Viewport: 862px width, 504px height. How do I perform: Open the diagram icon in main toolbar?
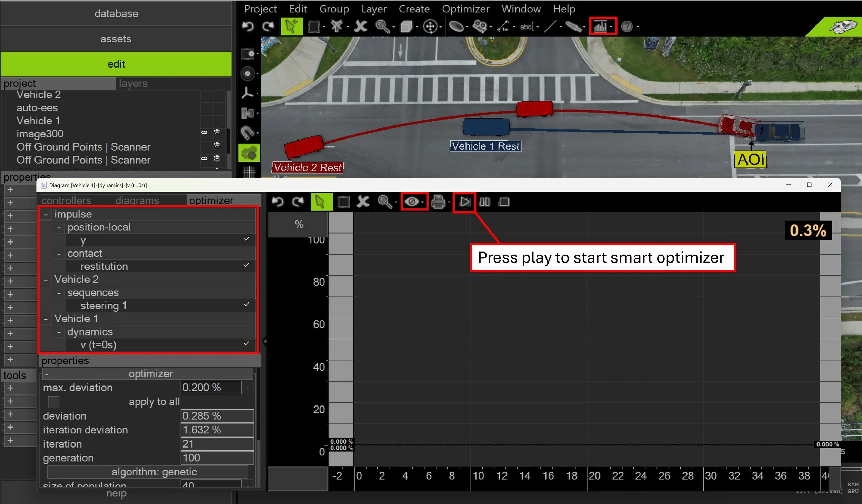tap(600, 27)
